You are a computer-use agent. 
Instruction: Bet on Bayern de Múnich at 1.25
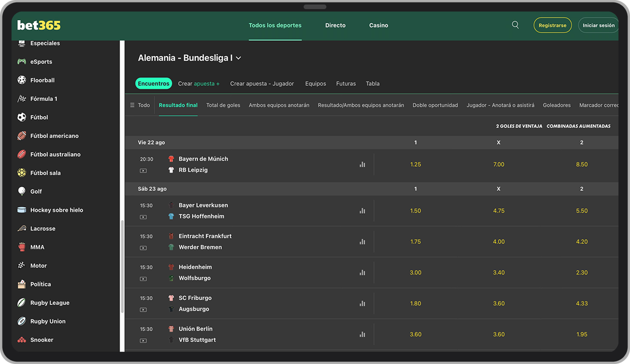click(x=415, y=164)
